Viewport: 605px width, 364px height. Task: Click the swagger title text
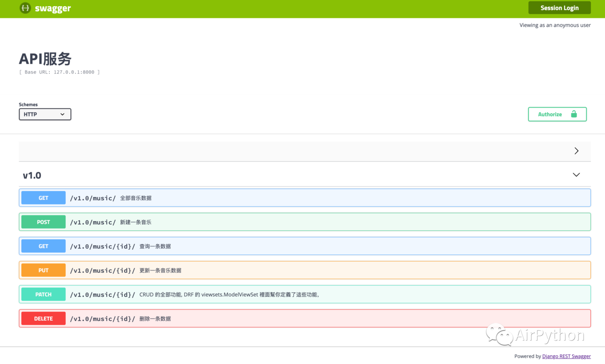pos(53,8)
